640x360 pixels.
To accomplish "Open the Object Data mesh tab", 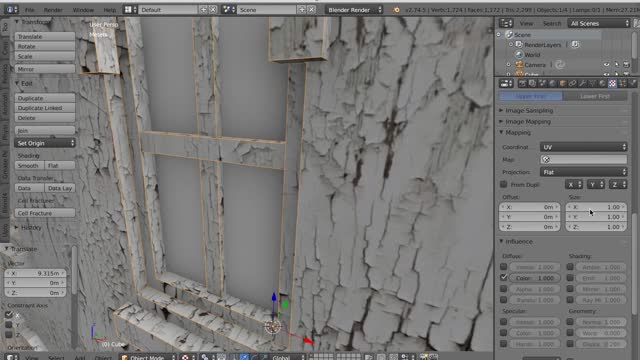I will pos(592,83).
